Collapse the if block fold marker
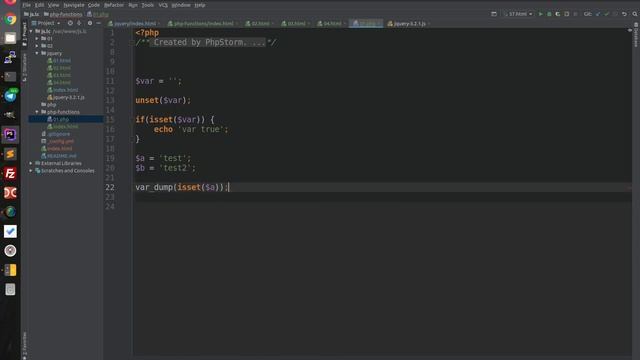Screen dimensions: 640x360 [133, 120]
